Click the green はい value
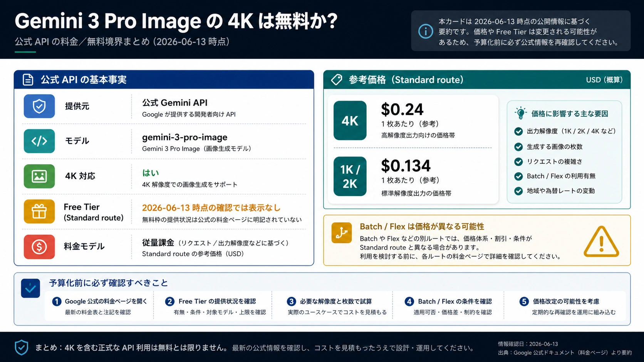 pyautogui.click(x=151, y=173)
